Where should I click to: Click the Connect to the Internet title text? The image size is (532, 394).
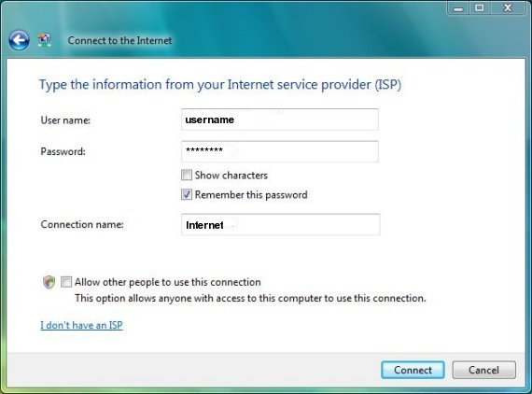119,40
